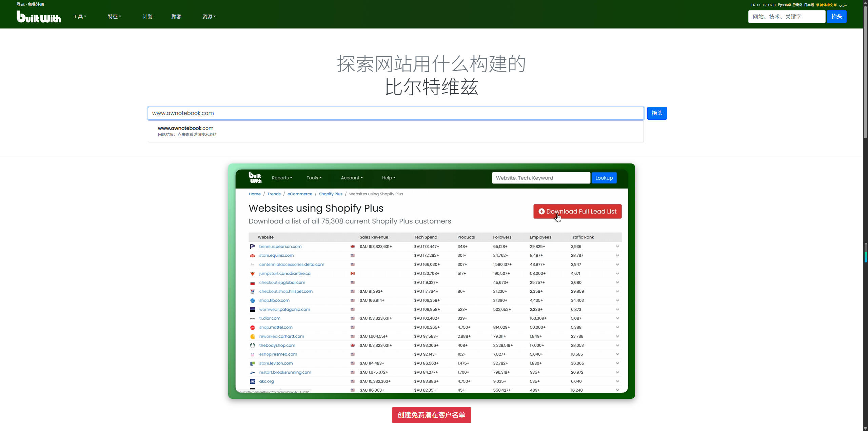Screen dimensions: 868x431
Task: Switch language to EN
Action: 753,5
